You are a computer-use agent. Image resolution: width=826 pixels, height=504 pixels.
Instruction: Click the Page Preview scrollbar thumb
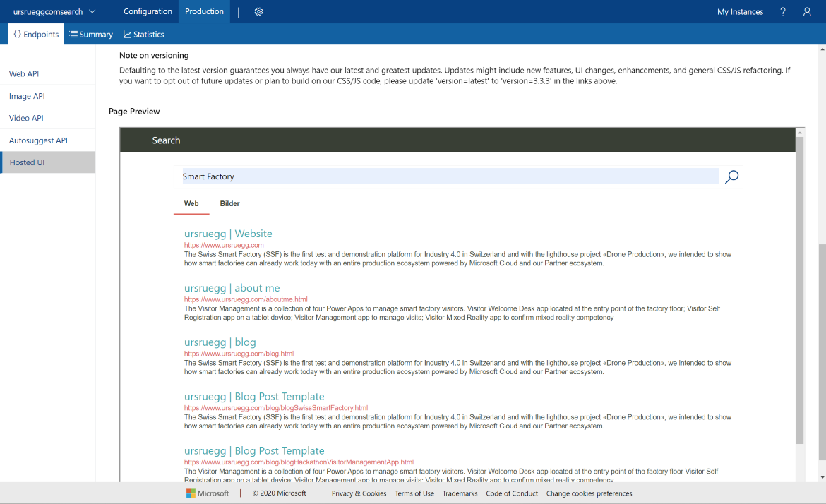800,291
